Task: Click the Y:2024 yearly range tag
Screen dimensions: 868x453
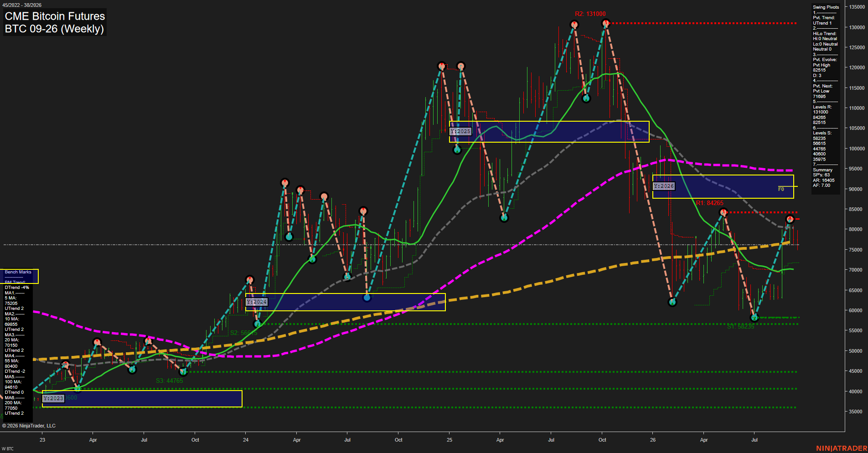Action: click(x=257, y=302)
